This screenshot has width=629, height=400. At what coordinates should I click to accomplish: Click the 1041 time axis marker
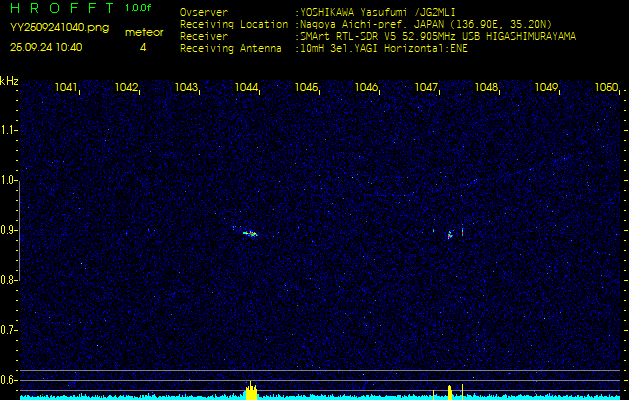point(67,88)
